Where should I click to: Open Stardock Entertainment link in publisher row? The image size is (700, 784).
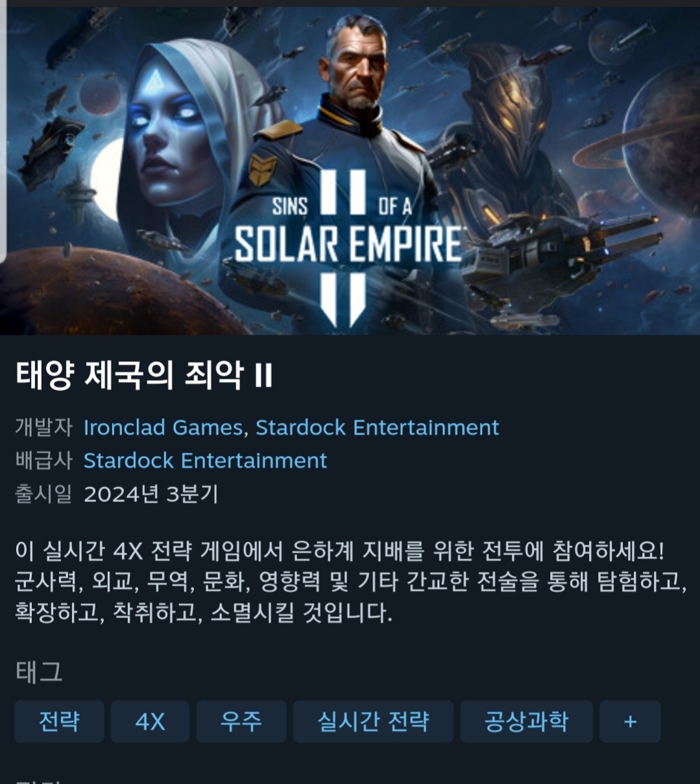pos(205,460)
